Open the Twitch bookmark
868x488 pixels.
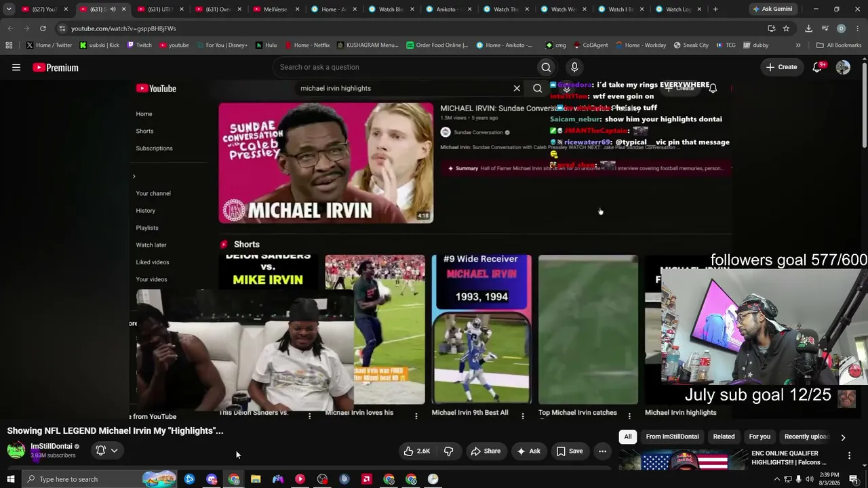(x=139, y=45)
